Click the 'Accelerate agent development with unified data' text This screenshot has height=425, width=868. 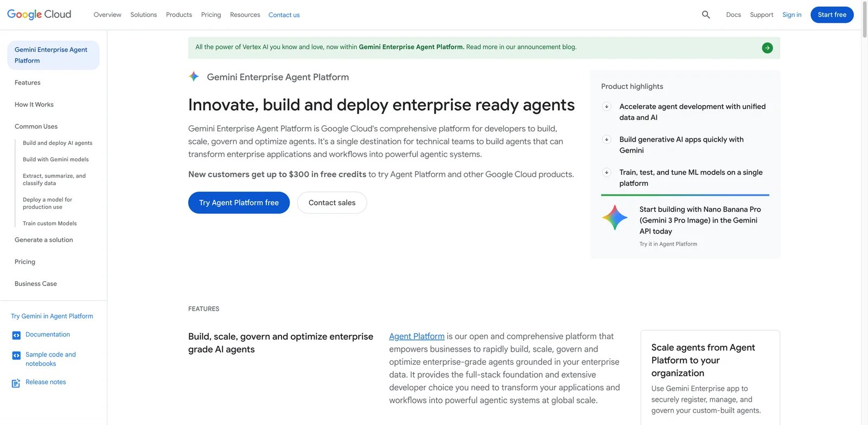pos(693,112)
